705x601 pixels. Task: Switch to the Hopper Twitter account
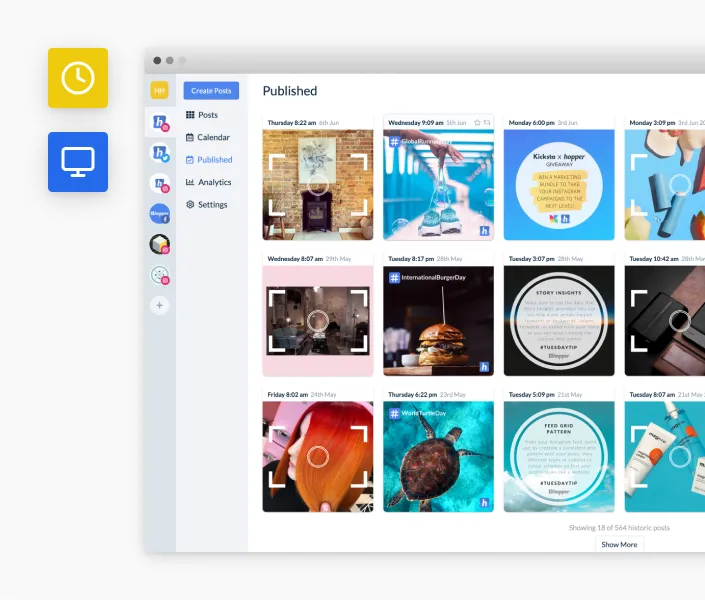tap(160, 153)
